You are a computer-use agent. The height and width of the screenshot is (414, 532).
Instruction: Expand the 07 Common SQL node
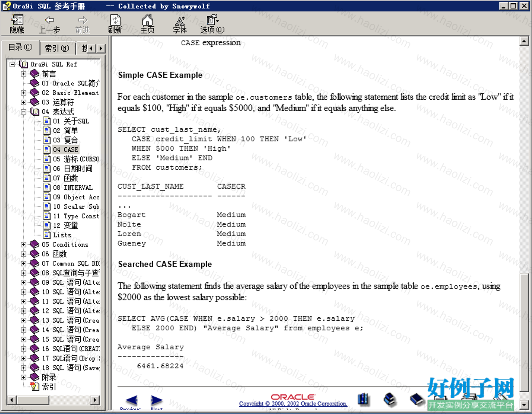click(x=23, y=264)
